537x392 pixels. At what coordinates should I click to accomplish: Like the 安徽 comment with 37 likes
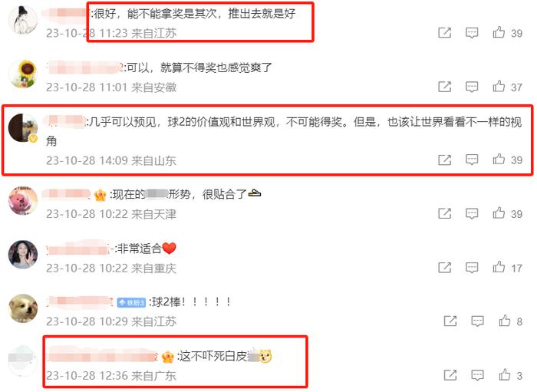(x=499, y=86)
